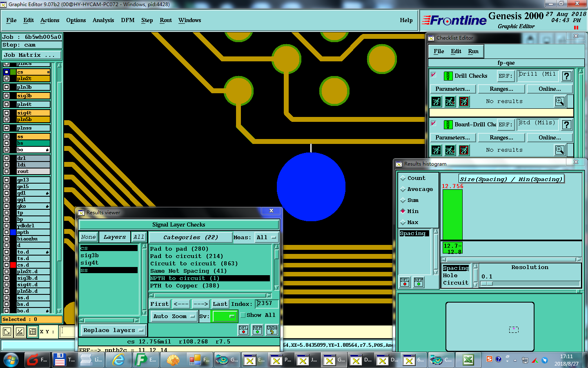The height and width of the screenshot is (368, 588).
Task: Click the Index input field showing 2357
Action: pyautogui.click(x=267, y=303)
